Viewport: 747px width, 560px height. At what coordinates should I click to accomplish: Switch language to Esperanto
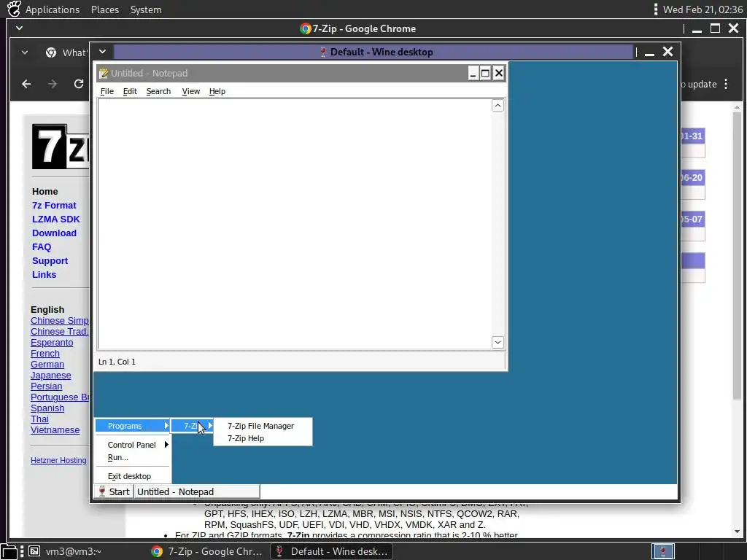pos(52,343)
